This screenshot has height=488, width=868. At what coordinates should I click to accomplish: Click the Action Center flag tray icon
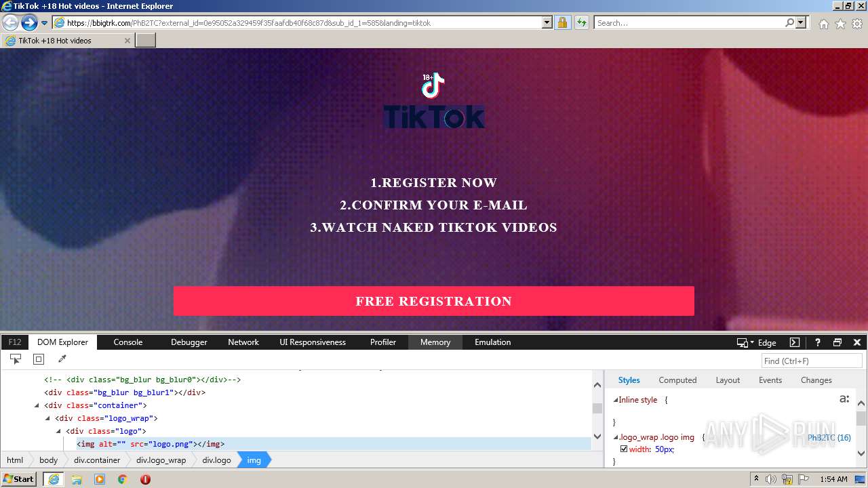coord(804,479)
